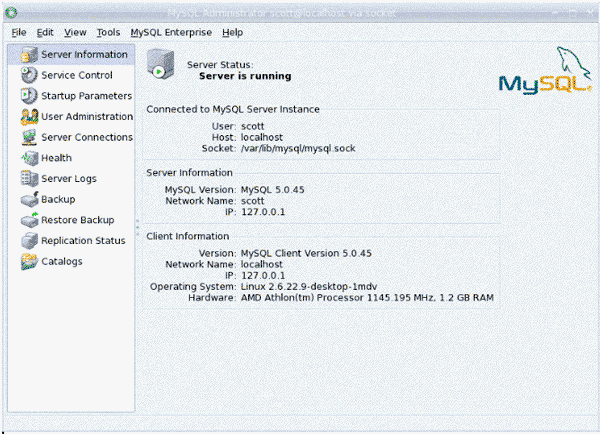Switch to User Administration
The height and width of the screenshot is (434, 600).
pos(87,116)
